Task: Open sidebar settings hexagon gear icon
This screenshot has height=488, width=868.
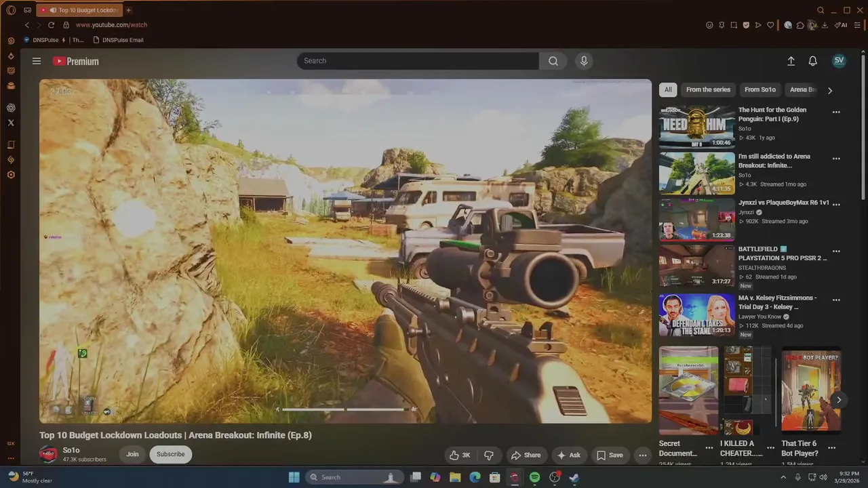Action: pos(11,175)
